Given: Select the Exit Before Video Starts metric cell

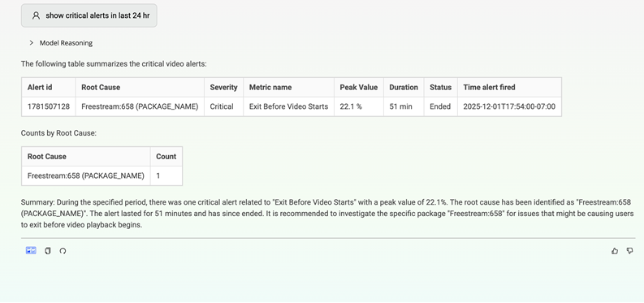Looking at the screenshot, I should pyautogui.click(x=288, y=106).
